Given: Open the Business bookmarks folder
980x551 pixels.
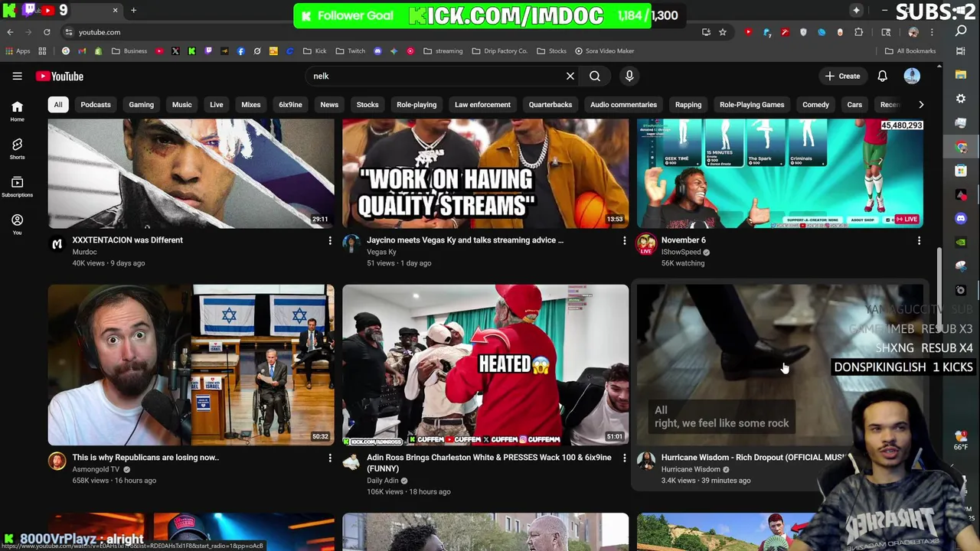Looking at the screenshot, I should 129,51.
